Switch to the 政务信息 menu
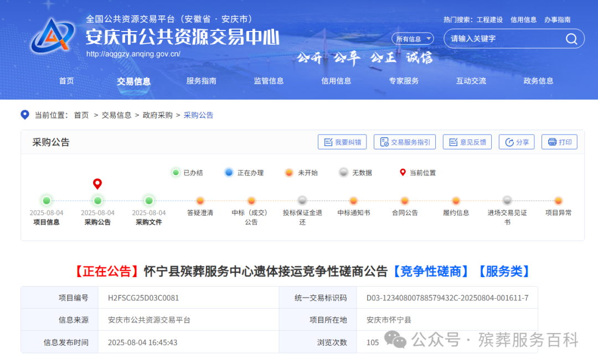 [538, 81]
